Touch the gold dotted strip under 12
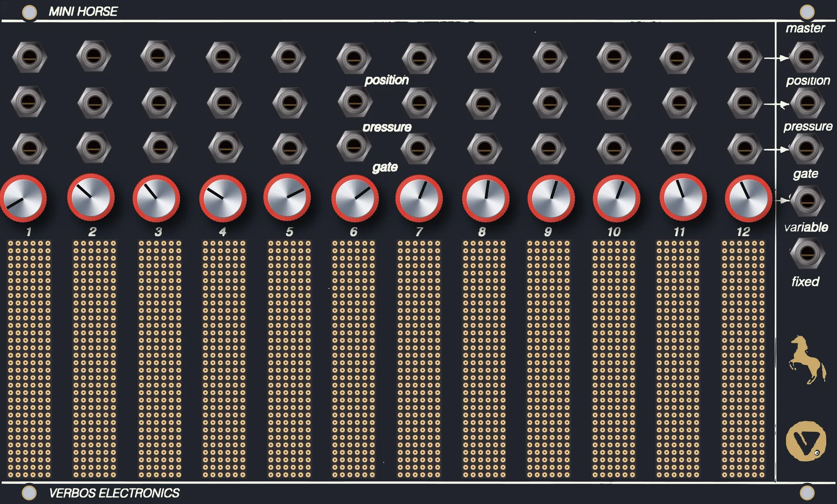Viewport: 837px width, 504px height. click(743, 359)
